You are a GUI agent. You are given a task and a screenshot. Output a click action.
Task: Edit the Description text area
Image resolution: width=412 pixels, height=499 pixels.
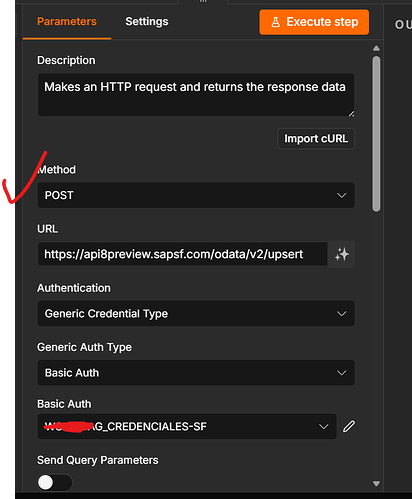[x=196, y=95]
